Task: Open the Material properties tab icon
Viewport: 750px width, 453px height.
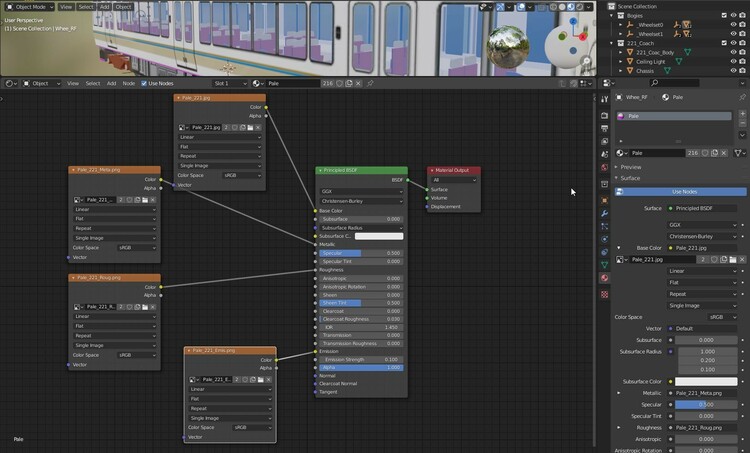Action: [x=604, y=277]
